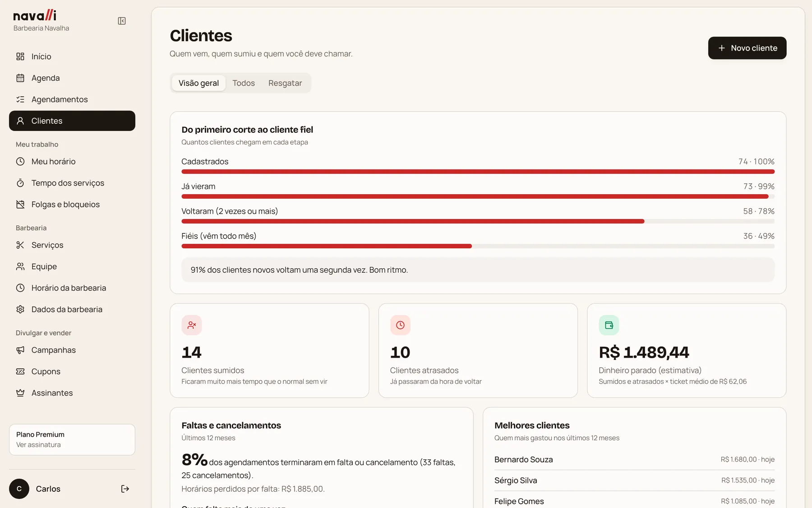Click the Agendamentos list icon
The image size is (812, 508).
pyautogui.click(x=20, y=99)
